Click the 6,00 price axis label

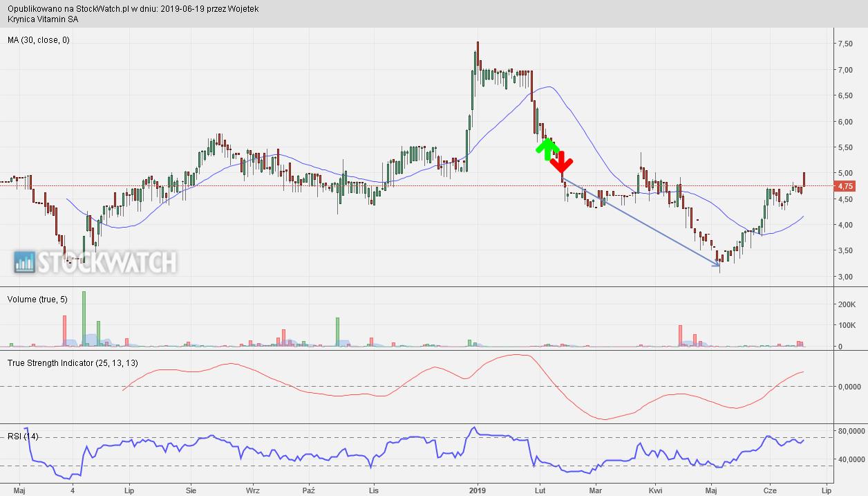coord(845,122)
